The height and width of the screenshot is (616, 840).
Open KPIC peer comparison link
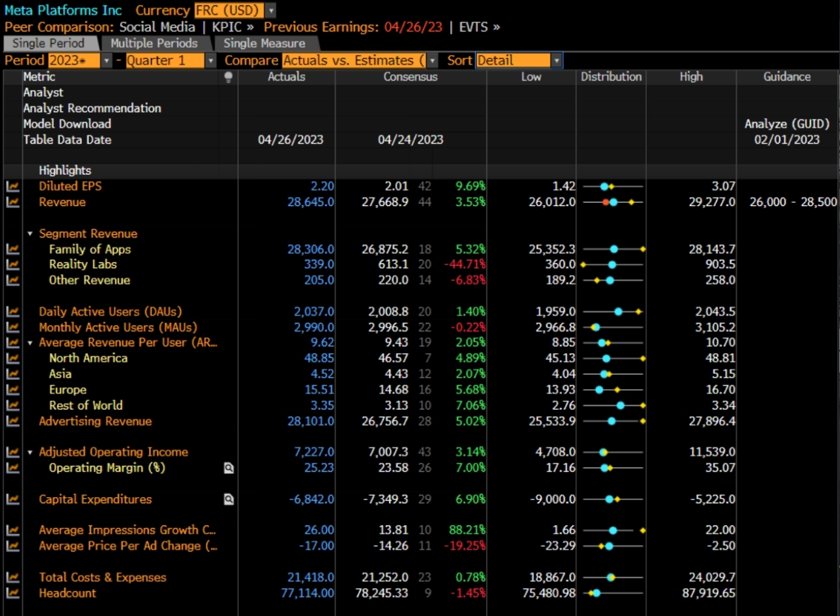232,27
